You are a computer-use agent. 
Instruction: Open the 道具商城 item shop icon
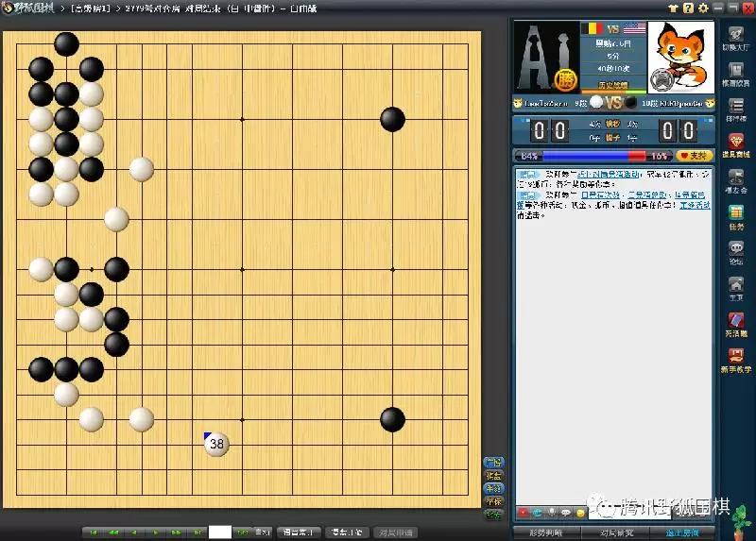736,145
